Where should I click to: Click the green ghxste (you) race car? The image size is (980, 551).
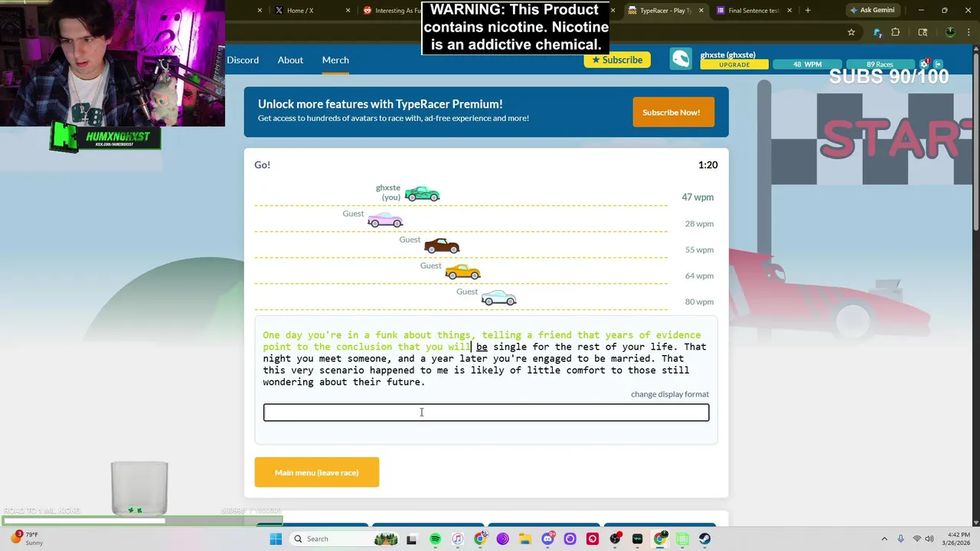423,194
